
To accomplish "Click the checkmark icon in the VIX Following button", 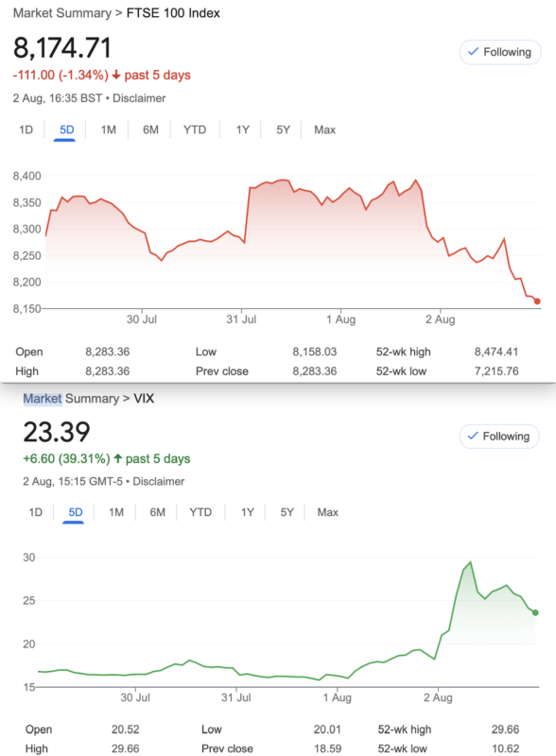I will pos(473,436).
